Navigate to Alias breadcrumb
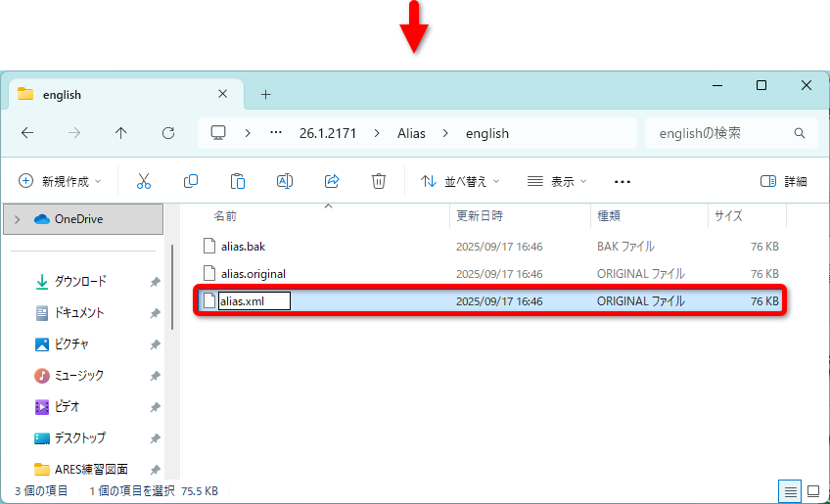Viewport: 830px width, 504px height. (x=411, y=133)
